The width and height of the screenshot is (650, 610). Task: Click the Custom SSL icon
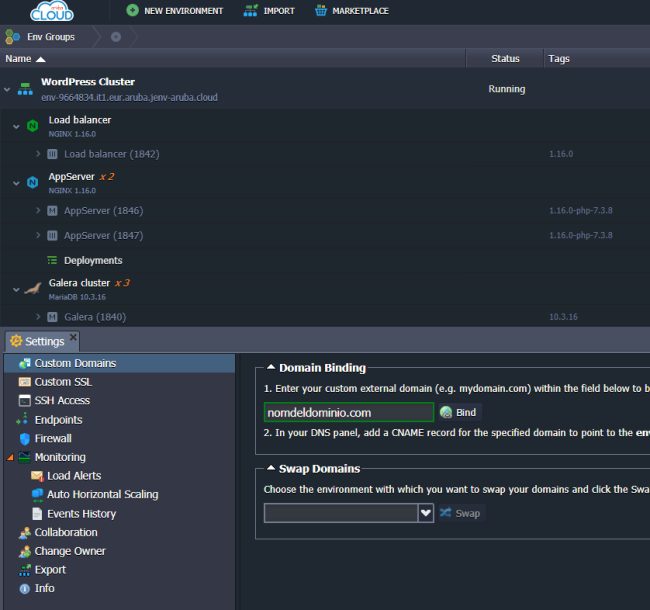click(x=25, y=382)
